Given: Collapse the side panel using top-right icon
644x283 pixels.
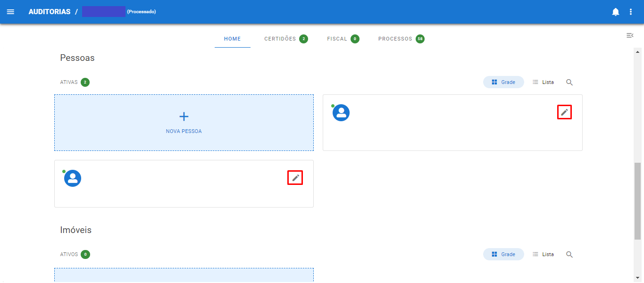Looking at the screenshot, I should point(629,35).
